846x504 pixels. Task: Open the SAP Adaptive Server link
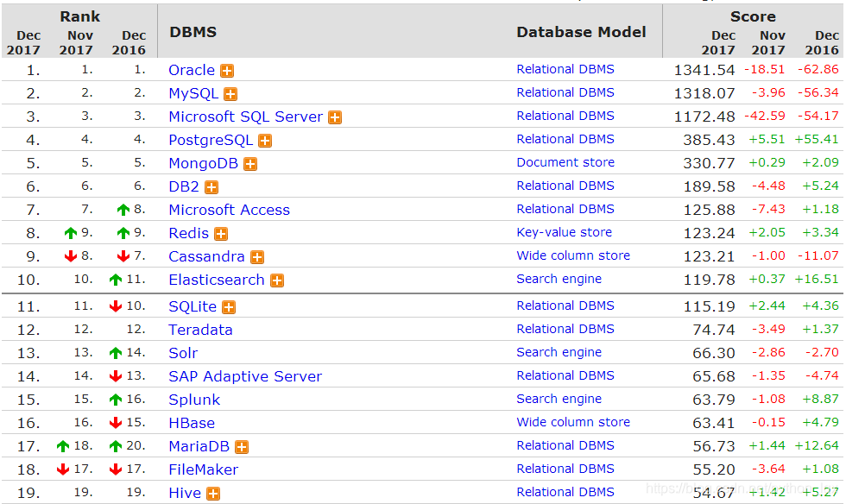[245, 376]
